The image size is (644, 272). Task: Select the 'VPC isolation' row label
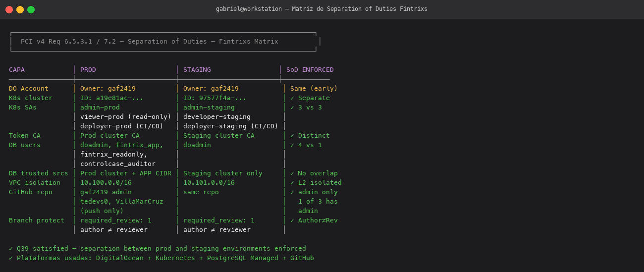35,183
